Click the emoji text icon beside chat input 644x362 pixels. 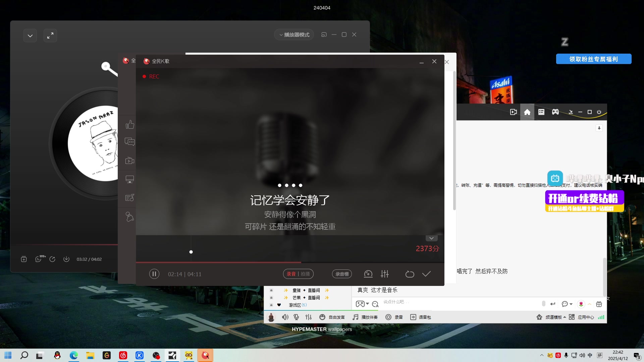375,304
